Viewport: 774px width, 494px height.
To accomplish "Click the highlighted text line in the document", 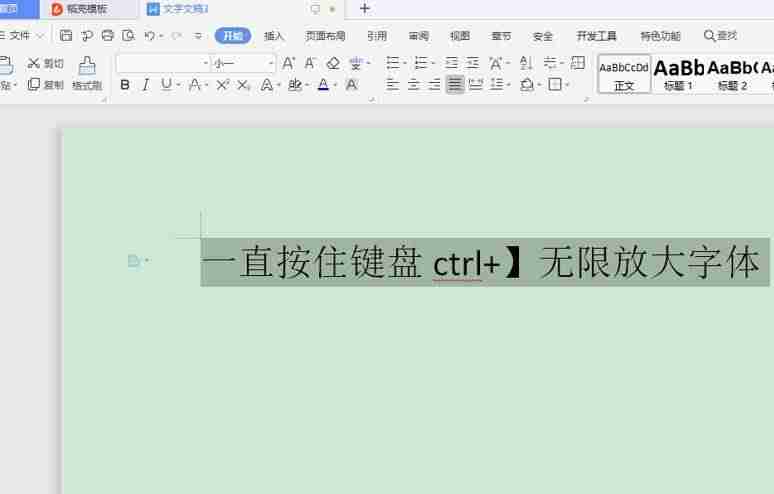I will pos(485,262).
